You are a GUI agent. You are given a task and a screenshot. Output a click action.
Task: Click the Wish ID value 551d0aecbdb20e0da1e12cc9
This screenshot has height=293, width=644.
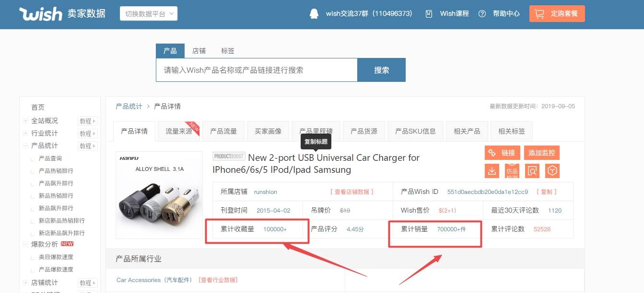coord(488,192)
